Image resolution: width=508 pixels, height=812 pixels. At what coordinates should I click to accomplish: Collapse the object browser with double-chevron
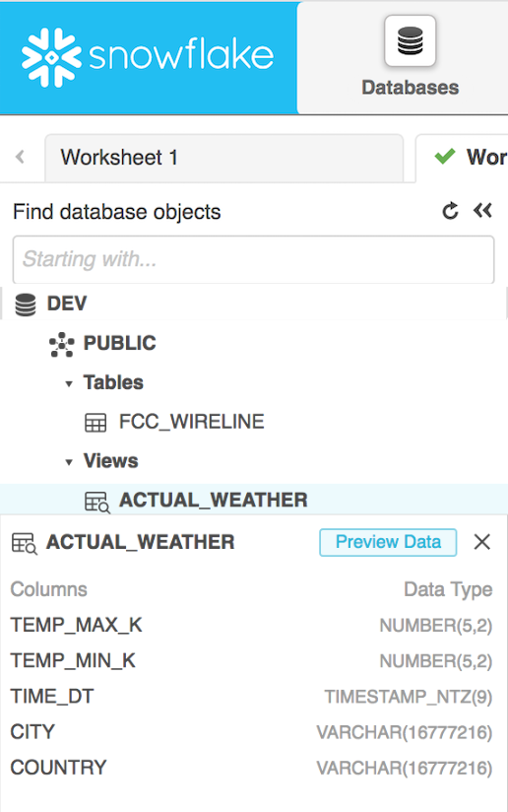click(x=482, y=210)
